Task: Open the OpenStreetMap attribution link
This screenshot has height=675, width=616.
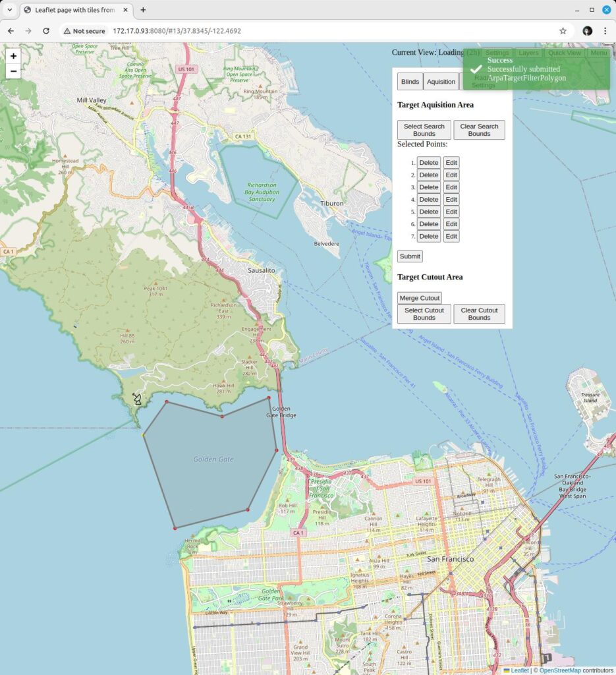Action: 560,670
